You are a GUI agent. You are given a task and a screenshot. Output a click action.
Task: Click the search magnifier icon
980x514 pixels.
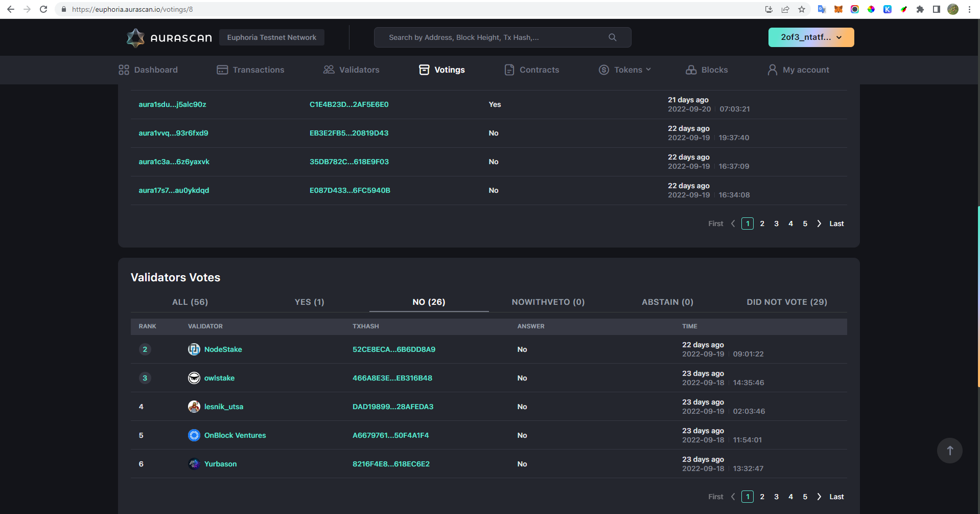pos(612,37)
